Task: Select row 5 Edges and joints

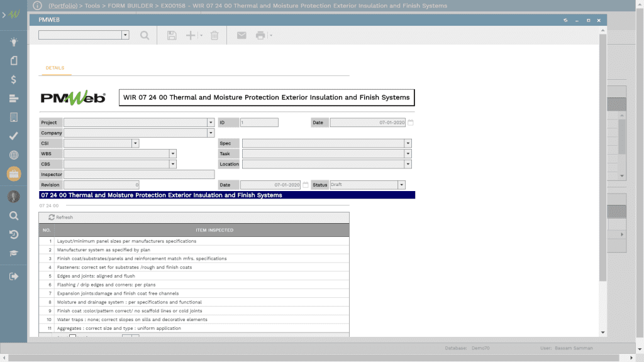Action: [x=194, y=277]
